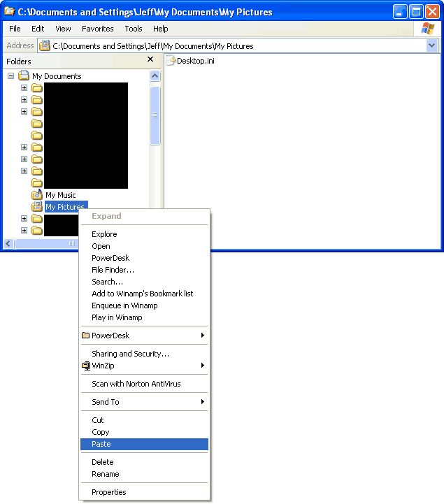Click the Send To submenu arrow
Viewport: 444px width, 504px height.
point(203,401)
